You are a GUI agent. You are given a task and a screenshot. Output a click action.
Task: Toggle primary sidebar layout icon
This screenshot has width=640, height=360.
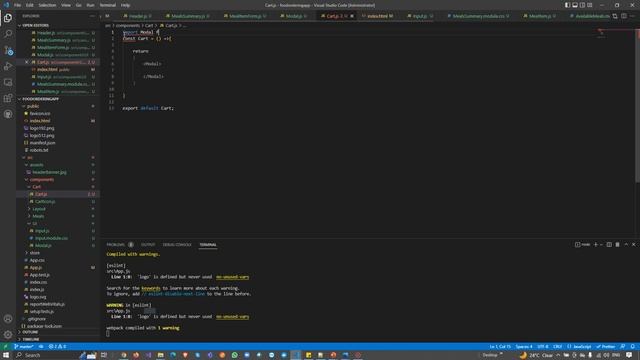[567, 5]
